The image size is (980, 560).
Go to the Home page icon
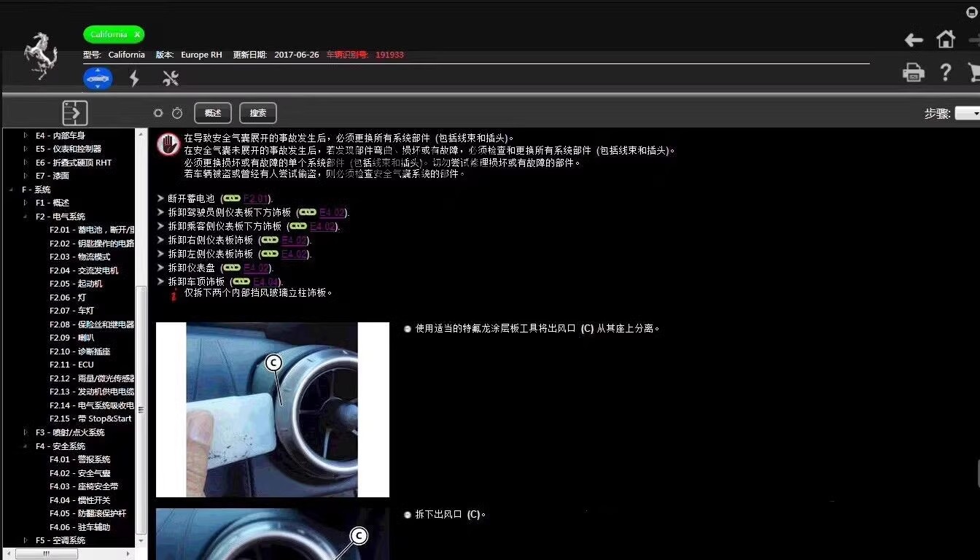coord(946,39)
